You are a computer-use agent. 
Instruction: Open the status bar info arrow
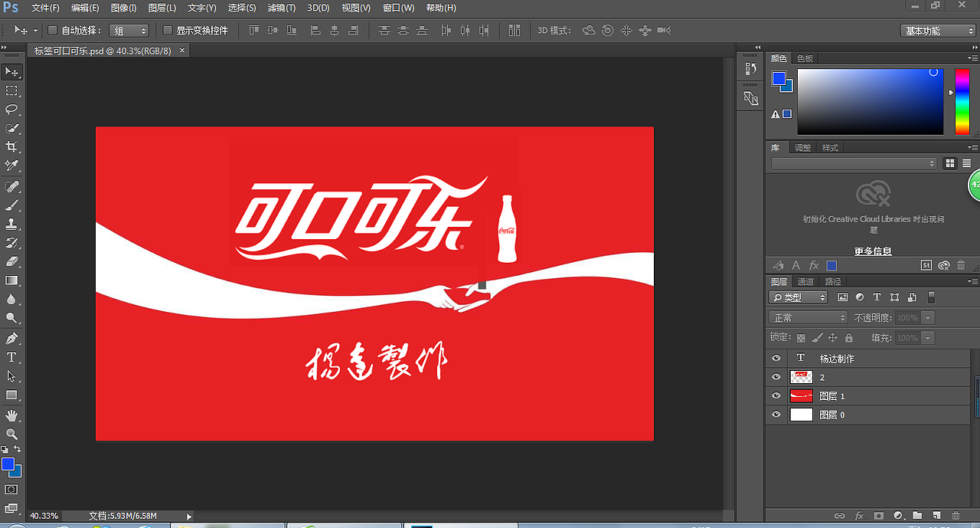point(189,517)
